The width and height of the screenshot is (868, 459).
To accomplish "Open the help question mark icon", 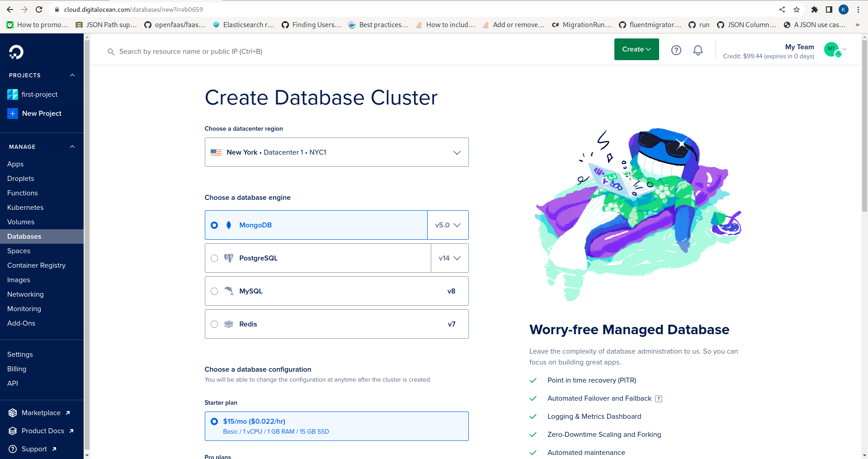I will pyautogui.click(x=676, y=50).
